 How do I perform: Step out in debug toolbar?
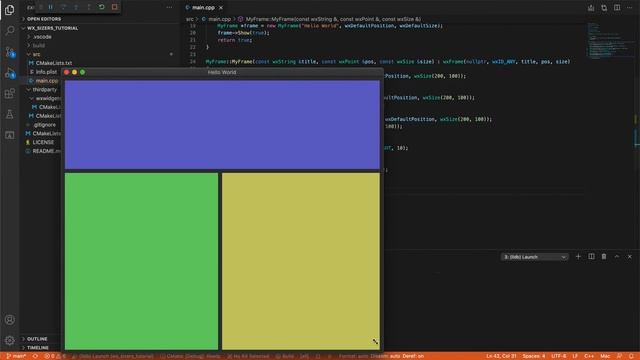(x=89, y=7)
